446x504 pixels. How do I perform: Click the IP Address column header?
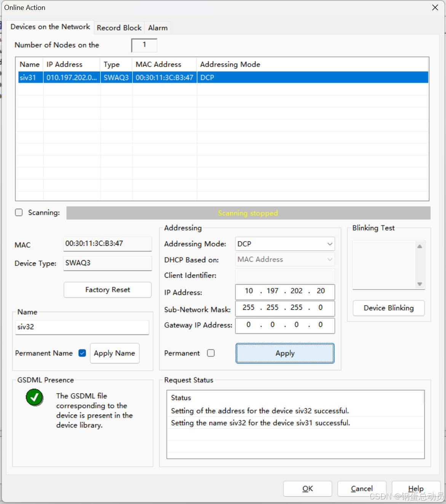coord(72,64)
